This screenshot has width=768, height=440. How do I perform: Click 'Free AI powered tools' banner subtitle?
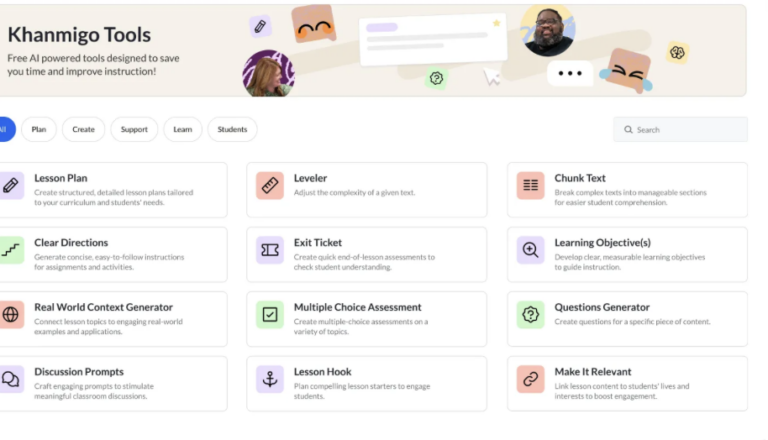tap(93, 65)
